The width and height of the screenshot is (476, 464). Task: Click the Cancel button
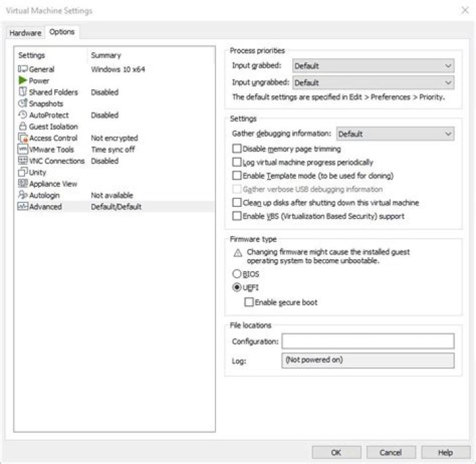pos(391,453)
